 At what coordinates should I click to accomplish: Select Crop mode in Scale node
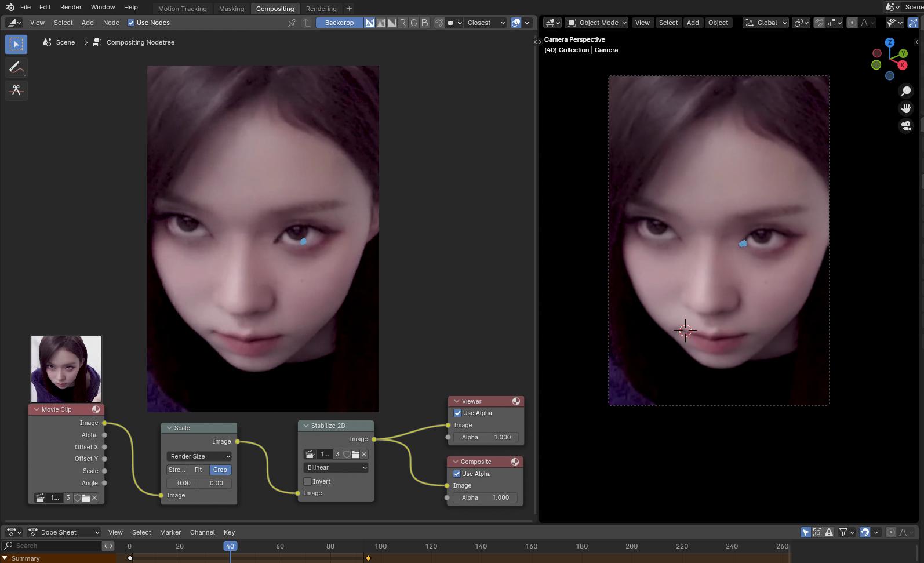(220, 470)
